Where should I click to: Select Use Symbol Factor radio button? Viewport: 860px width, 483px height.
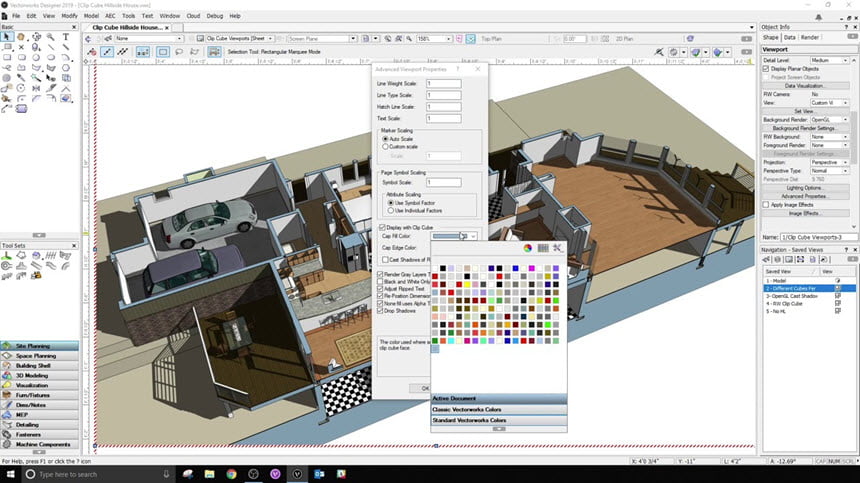pyautogui.click(x=391, y=203)
